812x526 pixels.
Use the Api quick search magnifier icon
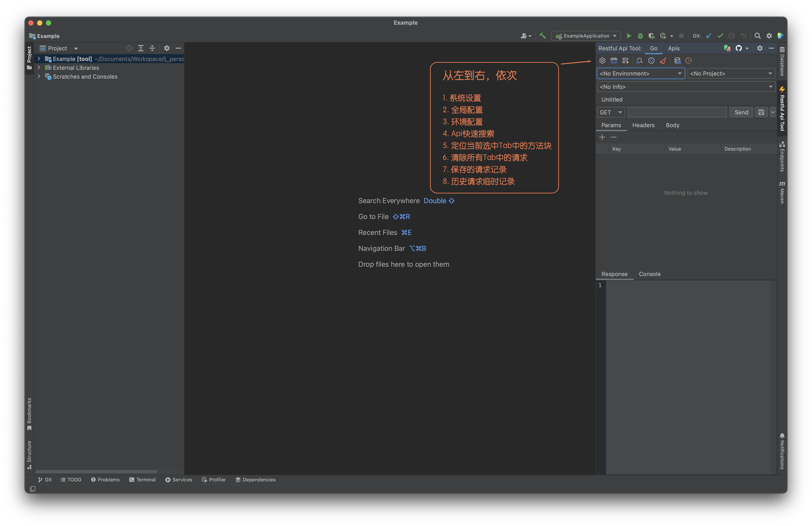click(639, 61)
